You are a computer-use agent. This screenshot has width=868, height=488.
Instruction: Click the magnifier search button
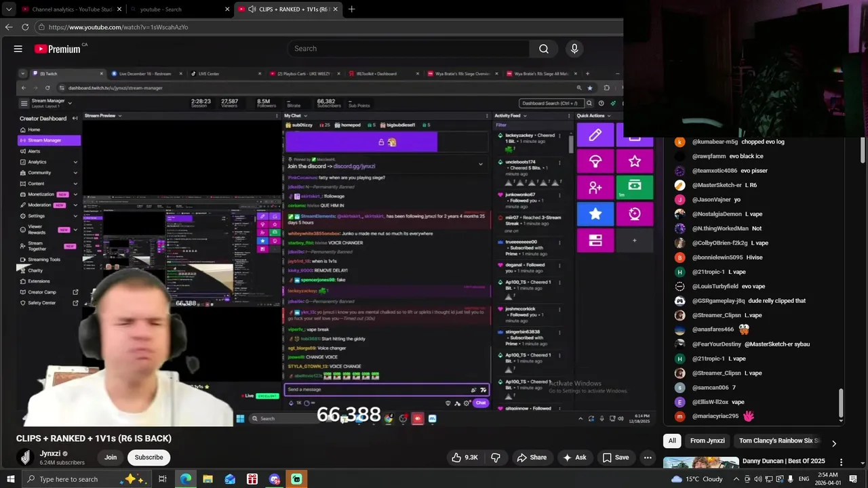(544, 49)
